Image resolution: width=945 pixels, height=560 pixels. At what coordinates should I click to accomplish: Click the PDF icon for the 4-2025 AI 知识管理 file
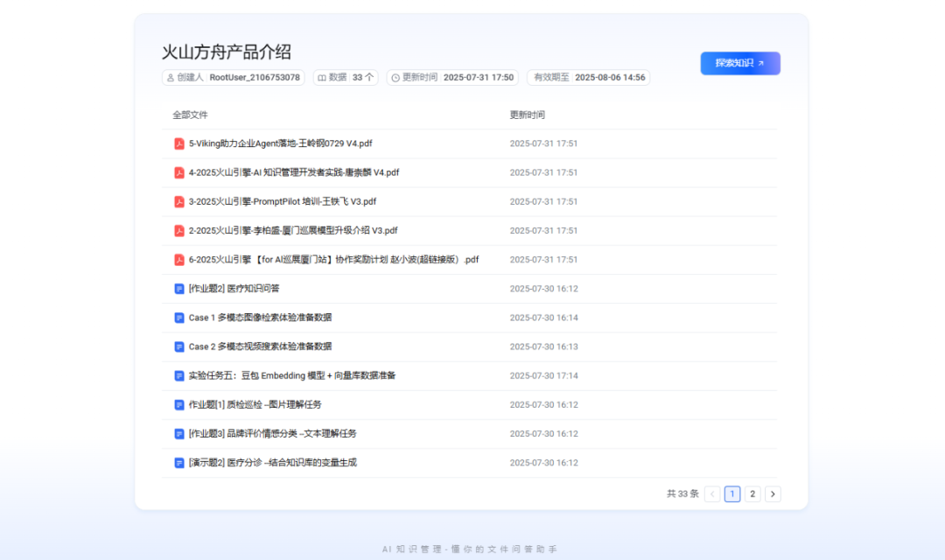point(179,172)
